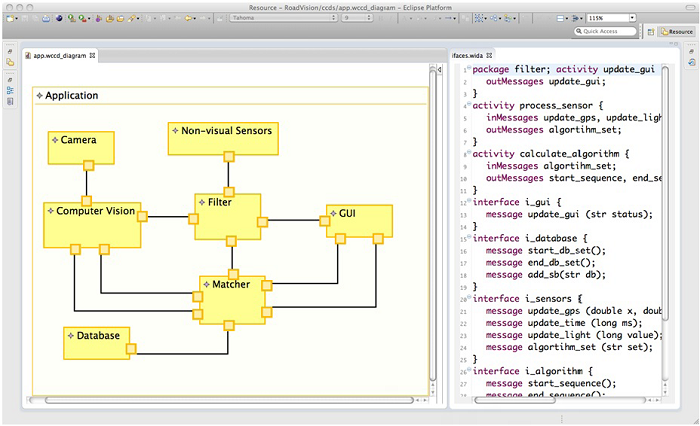700x426 pixels.
Task: Click the Resource perspective button
Action: click(677, 32)
